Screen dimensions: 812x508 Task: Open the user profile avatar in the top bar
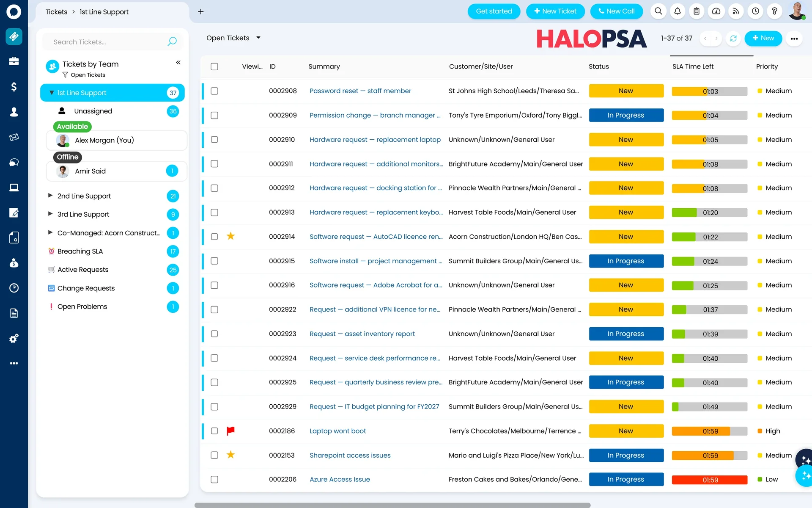[x=797, y=11]
